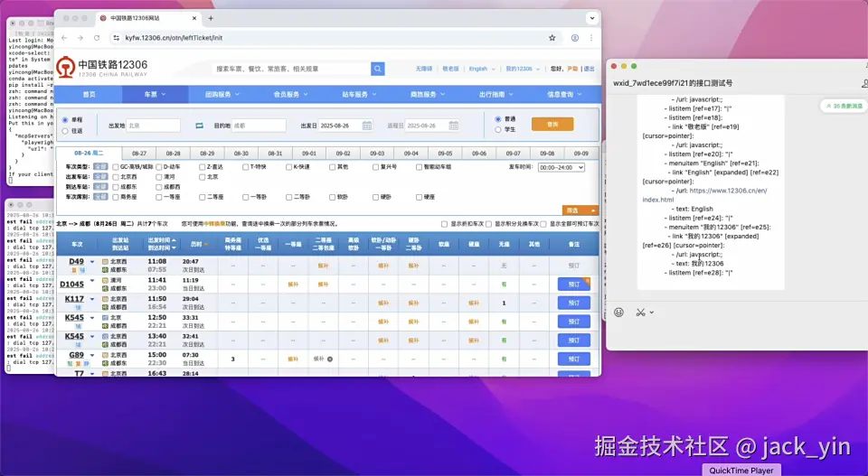Open the 站车服务 nav menu
Viewport: 868px width, 476px height.
coord(359,95)
